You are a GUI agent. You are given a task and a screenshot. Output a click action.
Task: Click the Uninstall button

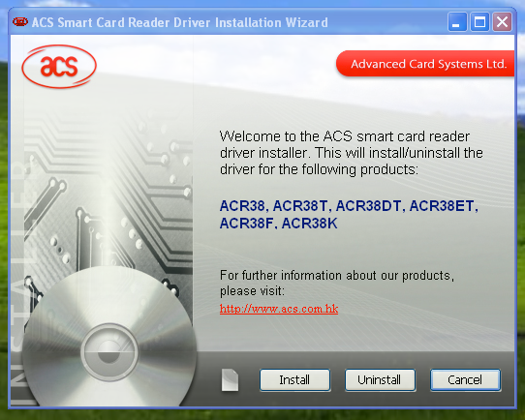[380, 380]
